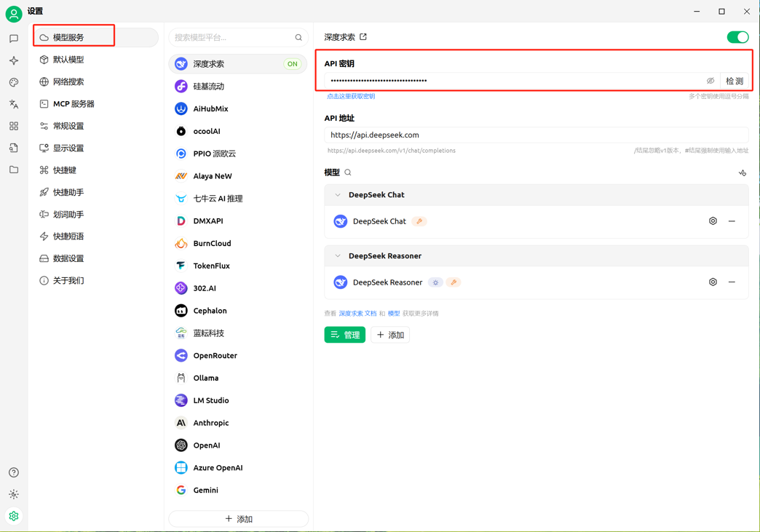This screenshot has width=760, height=532.
Task: Remove DeepSeek Chat with its minus icon
Action: (732, 221)
